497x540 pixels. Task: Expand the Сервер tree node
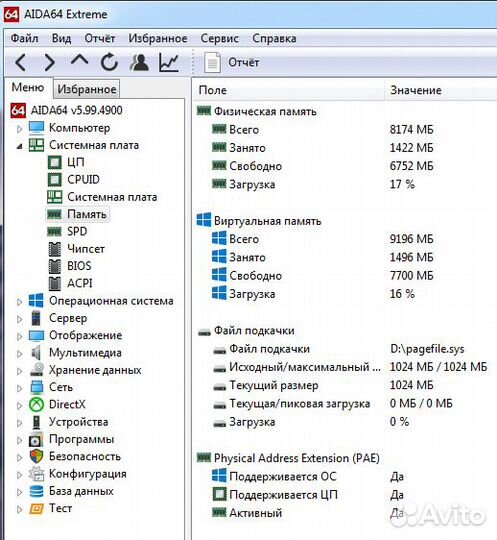point(20,319)
